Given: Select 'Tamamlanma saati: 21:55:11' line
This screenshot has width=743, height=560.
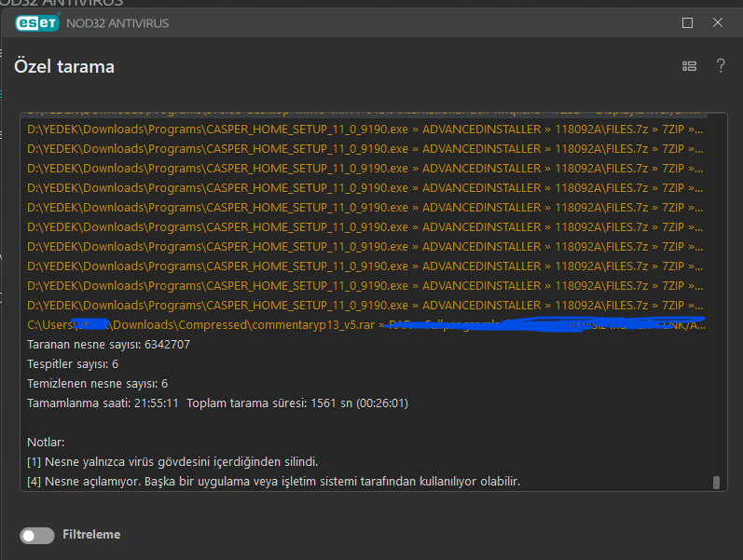Looking at the screenshot, I should coord(217,403).
